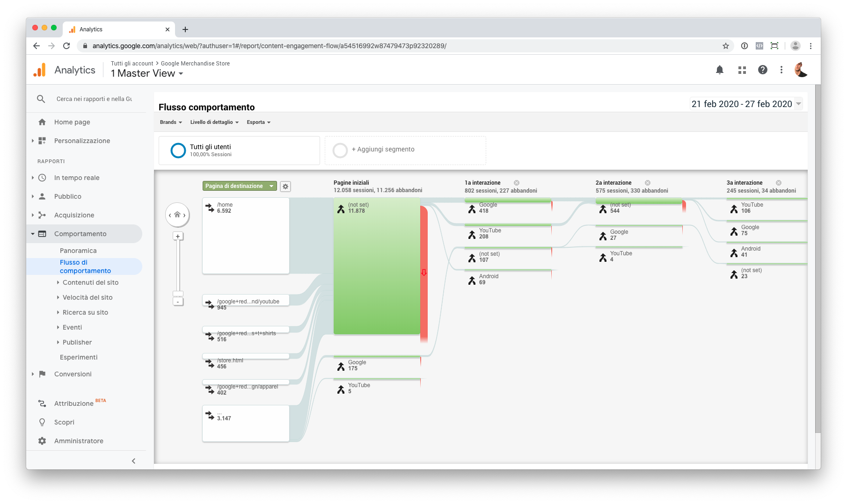Remove the 3a interazione column
Viewport: 847px width, 504px height.
779,183
